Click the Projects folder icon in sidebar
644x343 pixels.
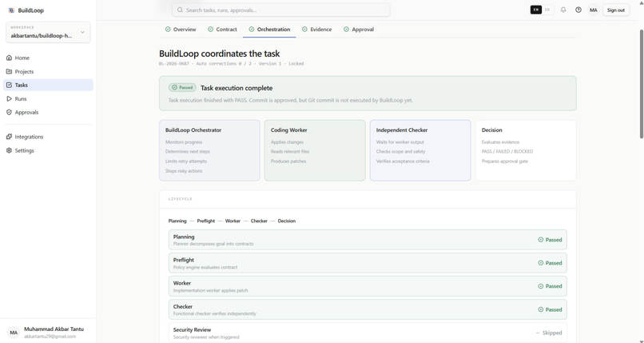(x=9, y=71)
